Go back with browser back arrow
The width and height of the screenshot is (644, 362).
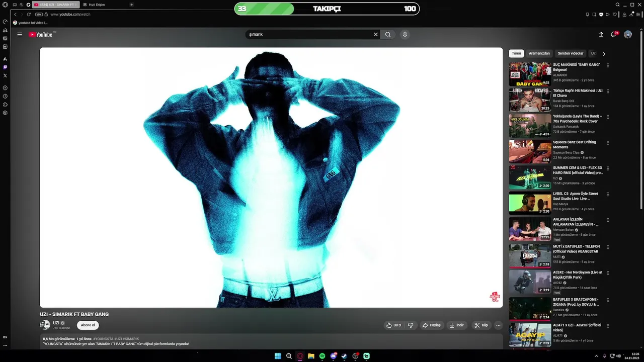15,15
